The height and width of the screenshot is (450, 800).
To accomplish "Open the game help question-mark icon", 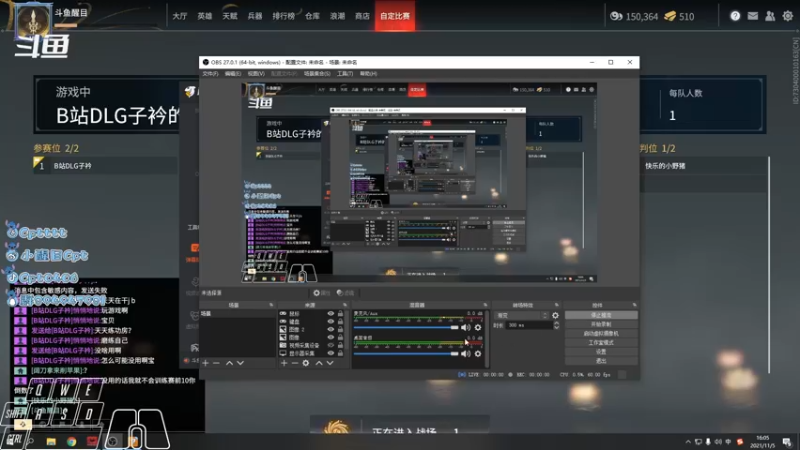I will pos(735,16).
